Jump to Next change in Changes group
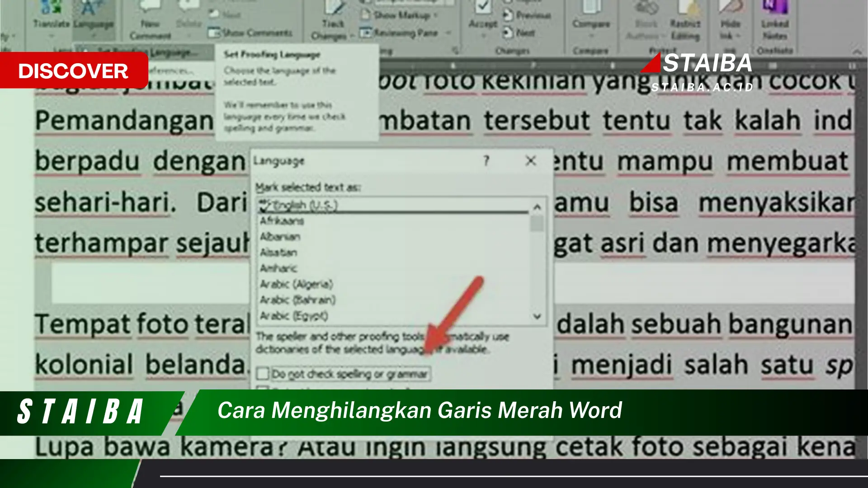 [519, 33]
